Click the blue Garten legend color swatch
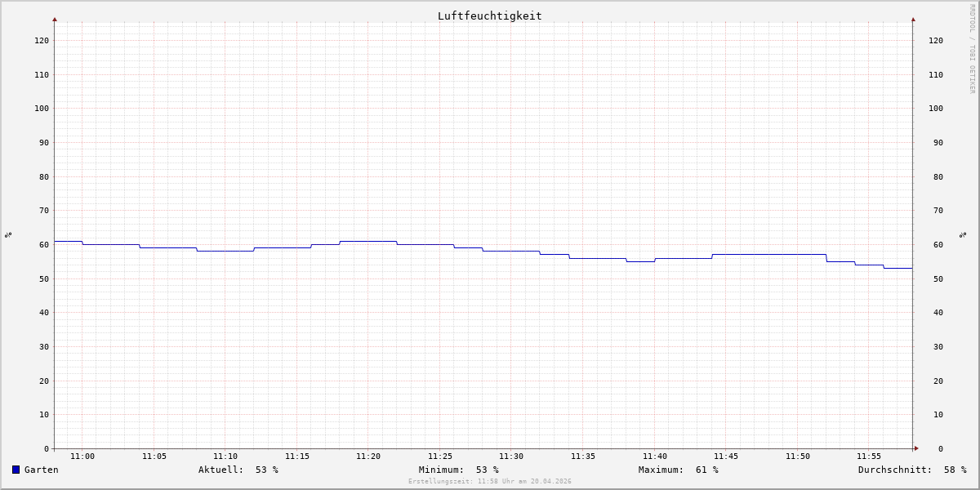 click(x=16, y=470)
